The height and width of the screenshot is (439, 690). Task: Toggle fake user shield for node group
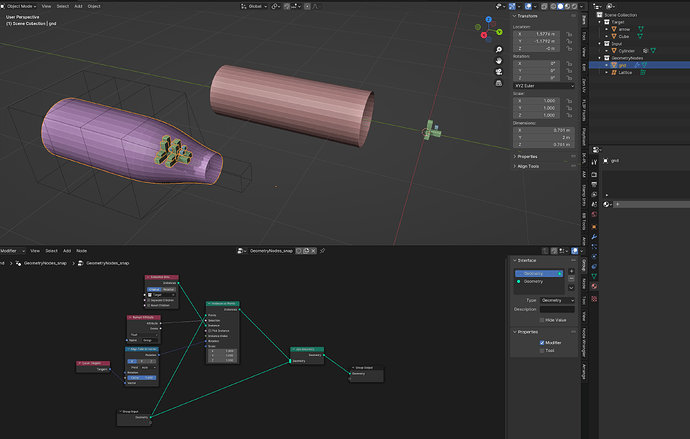299,251
